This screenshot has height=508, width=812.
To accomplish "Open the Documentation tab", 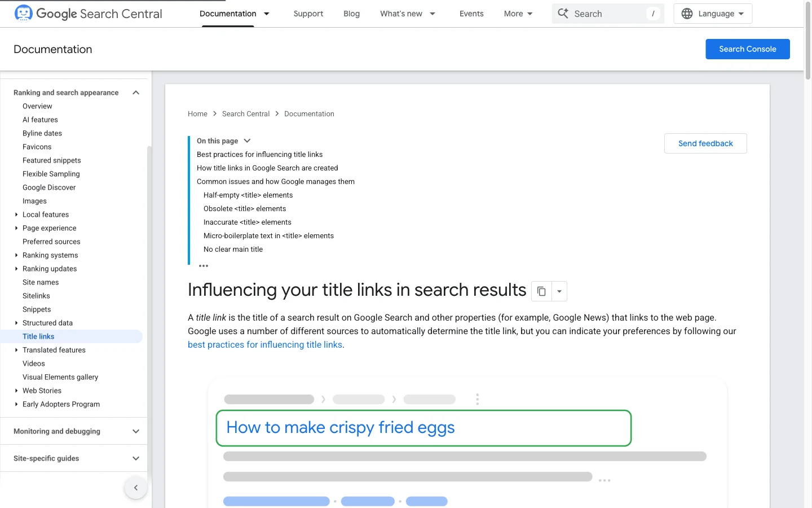I will click(228, 14).
